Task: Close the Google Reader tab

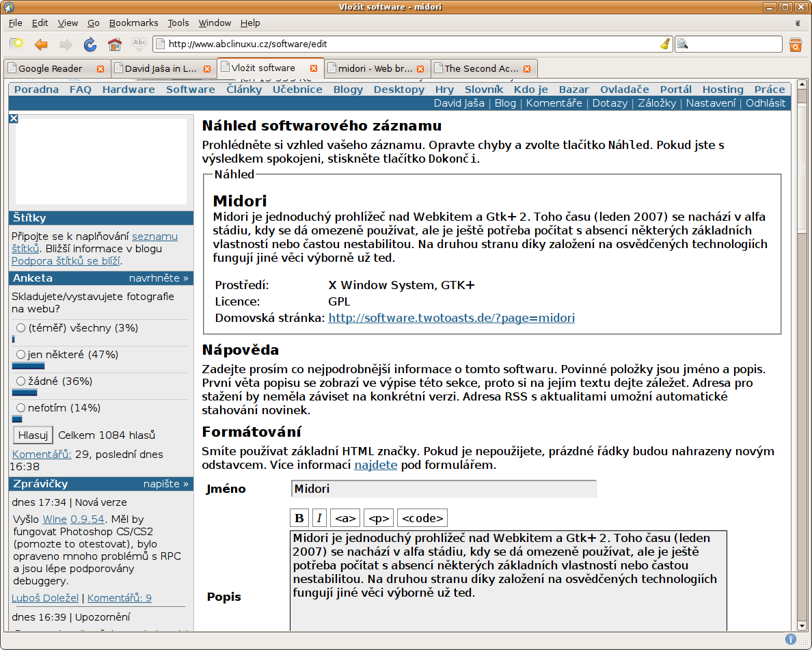Action: point(100,68)
